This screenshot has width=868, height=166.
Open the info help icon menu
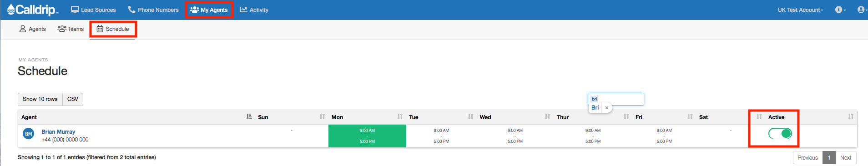(840, 10)
